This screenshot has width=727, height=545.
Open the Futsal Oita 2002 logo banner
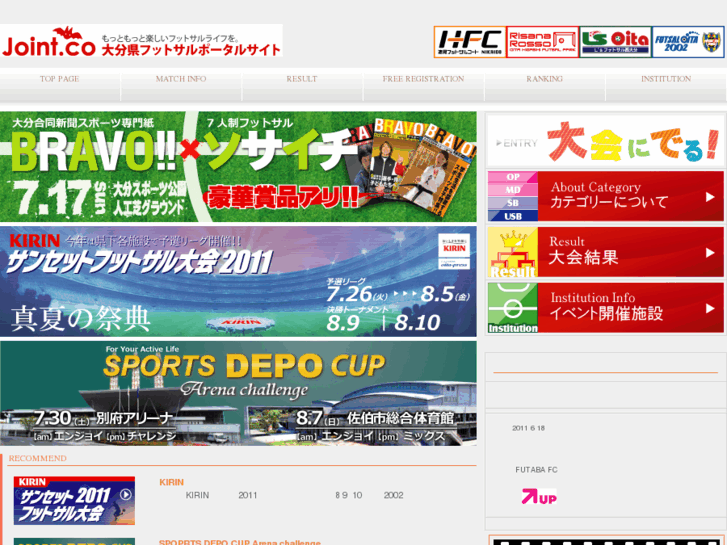[x=689, y=42]
